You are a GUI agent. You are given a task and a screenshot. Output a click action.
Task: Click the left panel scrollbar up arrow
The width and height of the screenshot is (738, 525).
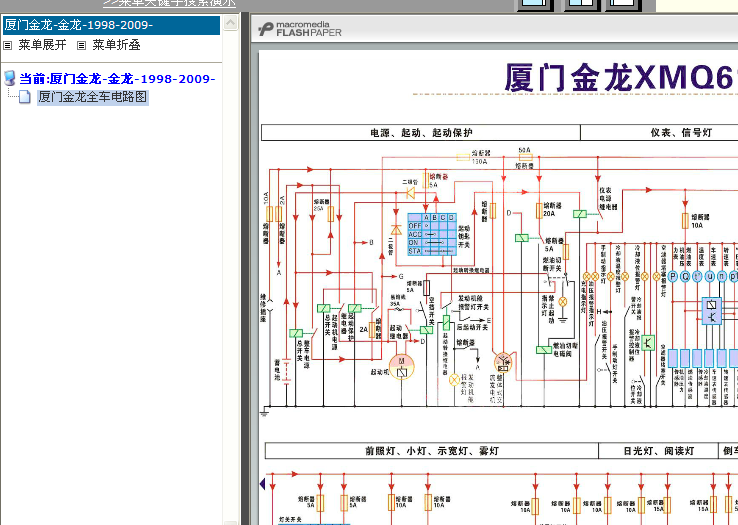click(231, 23)
